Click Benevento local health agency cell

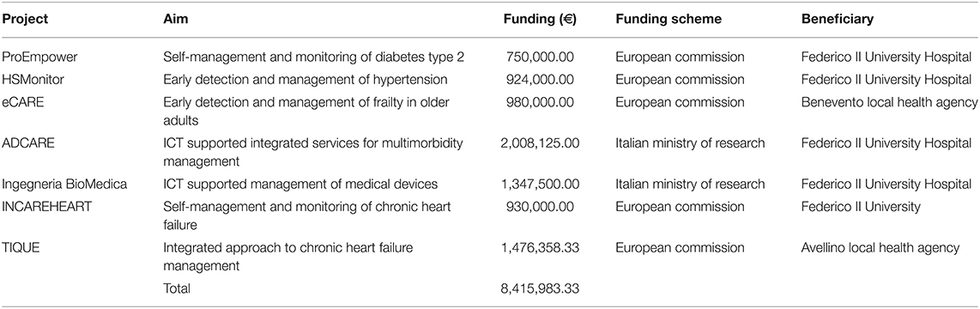[x=889, y=102]
